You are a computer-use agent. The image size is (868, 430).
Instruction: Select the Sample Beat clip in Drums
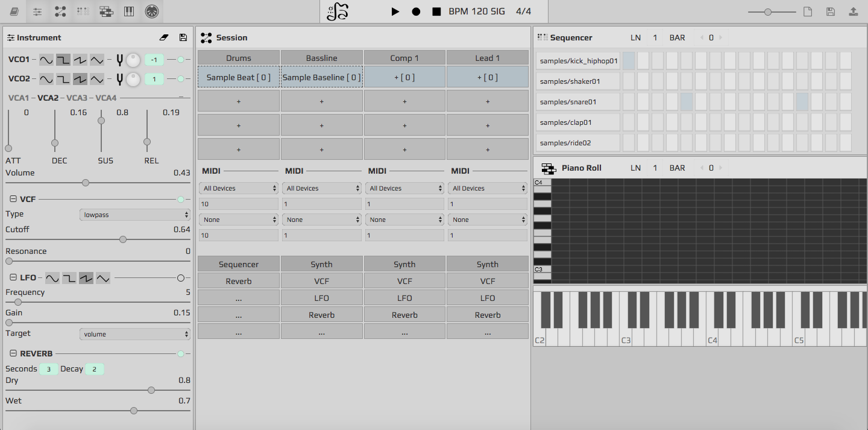(239, 77)
